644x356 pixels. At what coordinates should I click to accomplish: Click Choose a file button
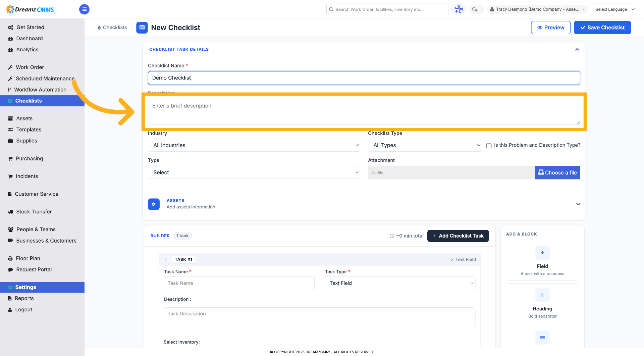557,173
